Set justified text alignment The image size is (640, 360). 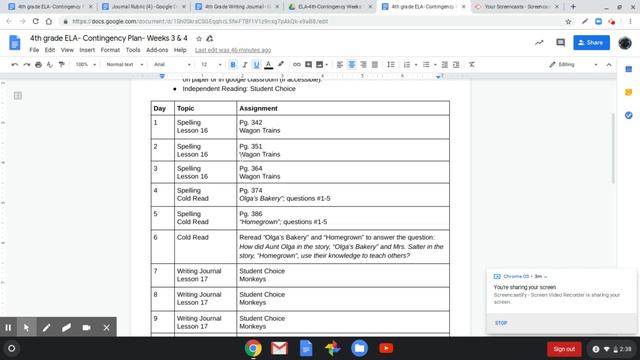tap(375, 64)
